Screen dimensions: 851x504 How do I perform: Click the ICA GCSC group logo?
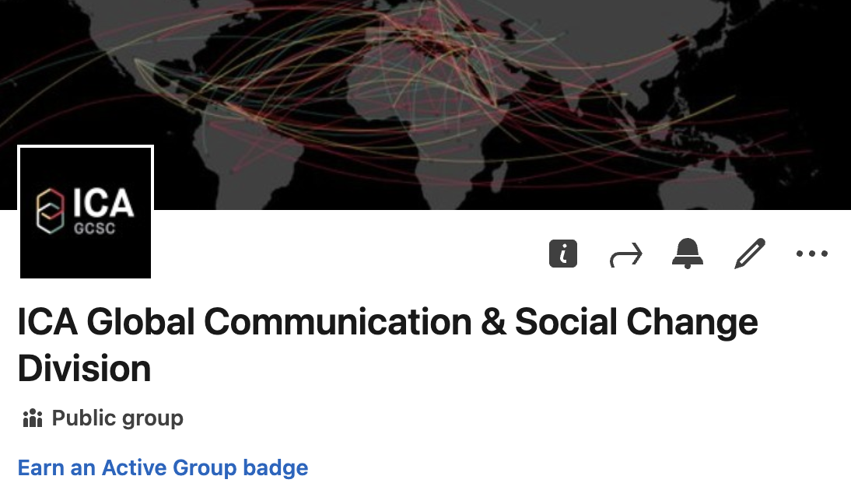[x=86, y=212]
